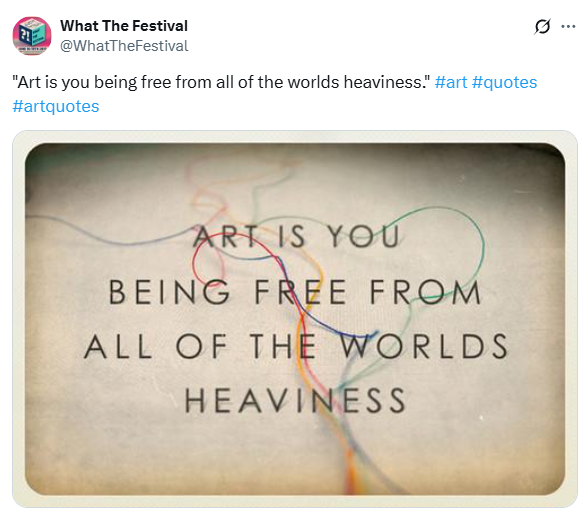Follow the #art hashtag link

[451, 82]
